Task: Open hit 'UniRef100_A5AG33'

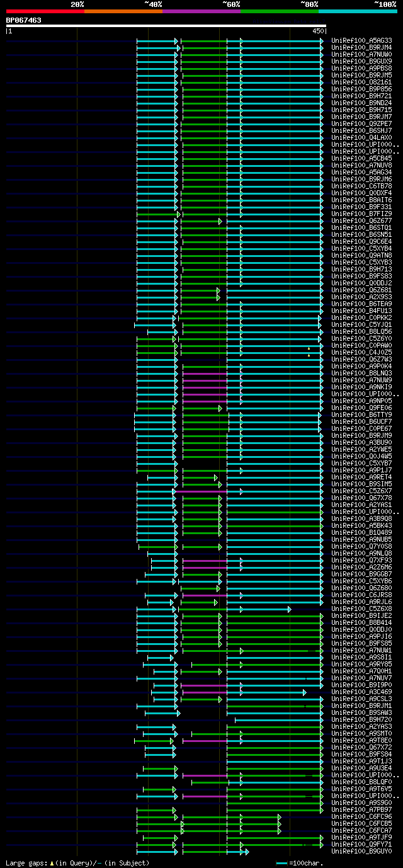Action: pyautogui.click(x=361, y=40)
